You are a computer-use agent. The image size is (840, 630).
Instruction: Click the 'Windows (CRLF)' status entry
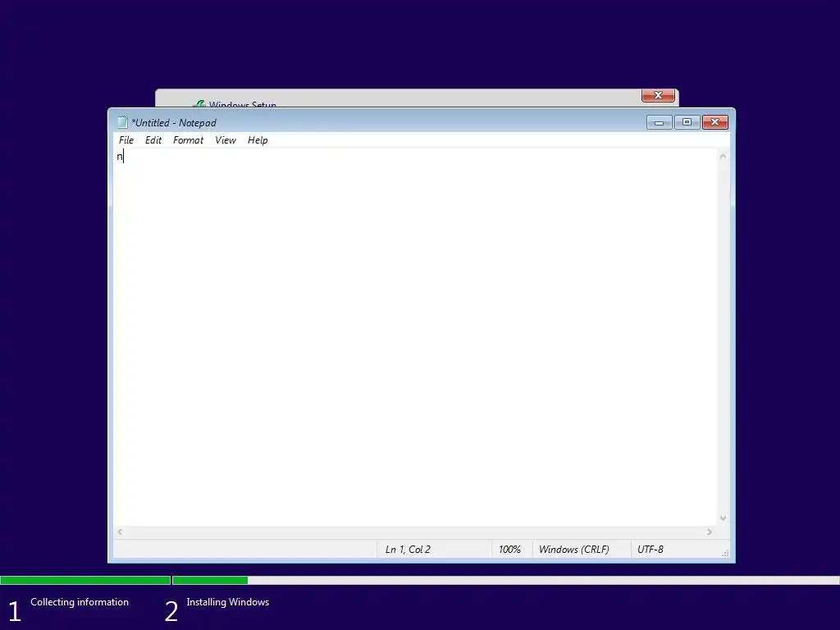(x=573, y=550)
